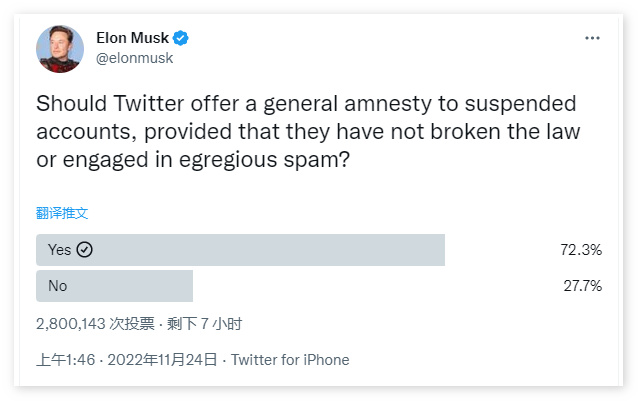Click the 72.3% result figure
Viewport: 638px width, 401px height.
click(x=580, y=250)
